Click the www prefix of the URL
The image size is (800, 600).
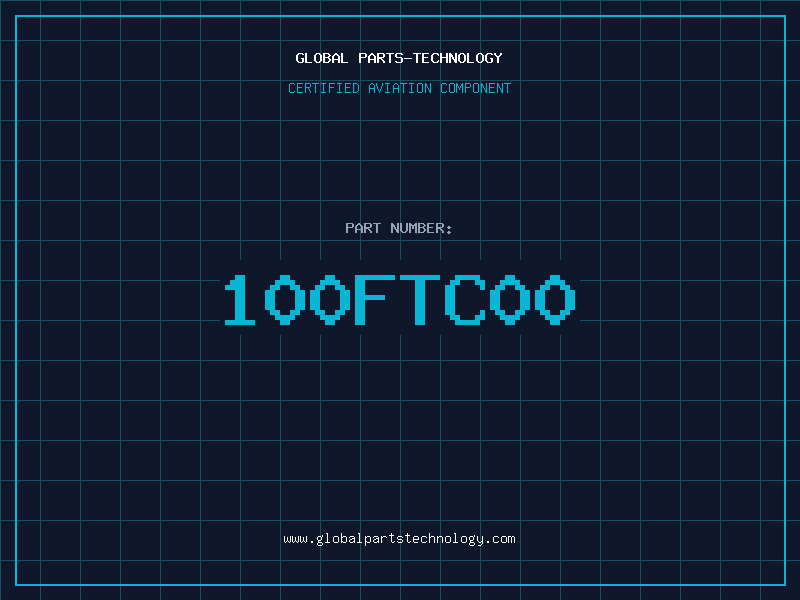(x=295, y=539)
